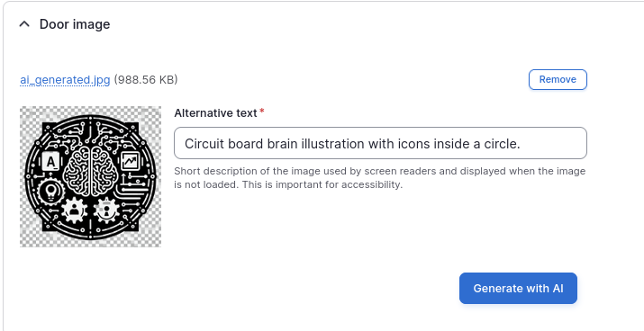Generate alt text with AI button
The height and width of the screenshot is (331, 644).
coord(518,289)
